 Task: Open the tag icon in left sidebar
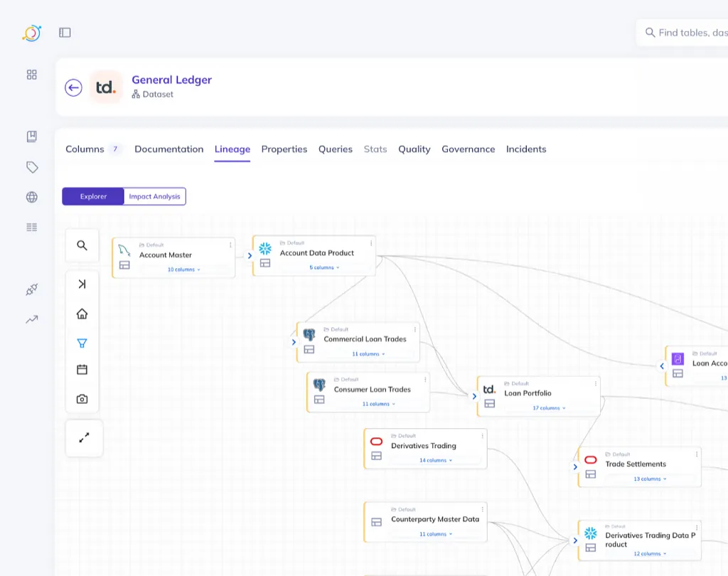31,167
